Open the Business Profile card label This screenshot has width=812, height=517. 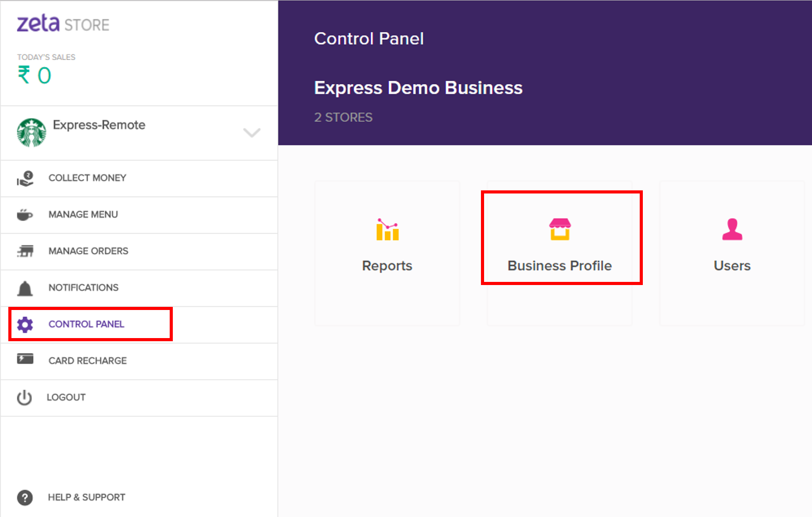[560, 266]
